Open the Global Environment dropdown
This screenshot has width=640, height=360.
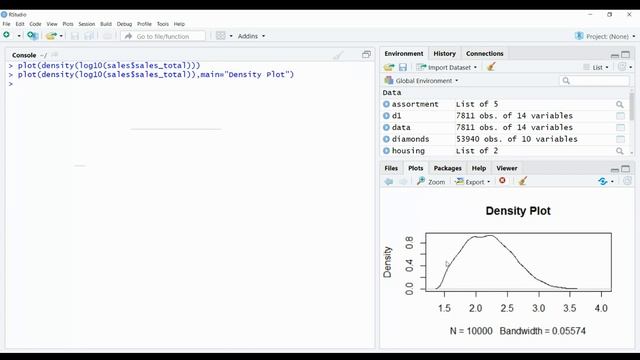(422, 81)
